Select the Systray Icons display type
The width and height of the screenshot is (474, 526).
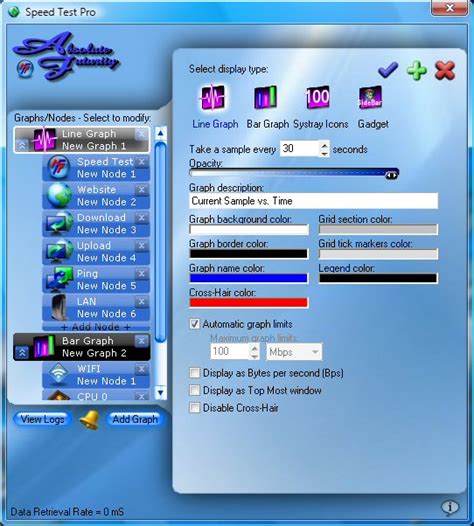(x=318, y=97)
